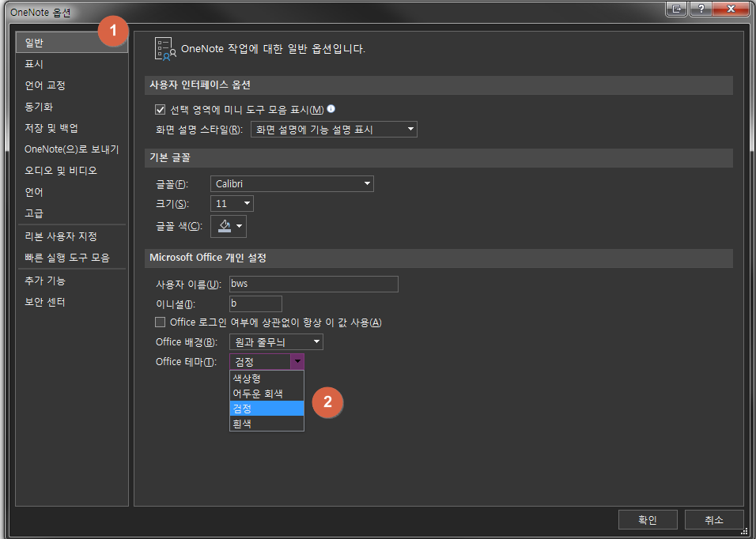The image size is (756, 539).
Task: Click the 이니셜 input field
Action: click(255, 303)
